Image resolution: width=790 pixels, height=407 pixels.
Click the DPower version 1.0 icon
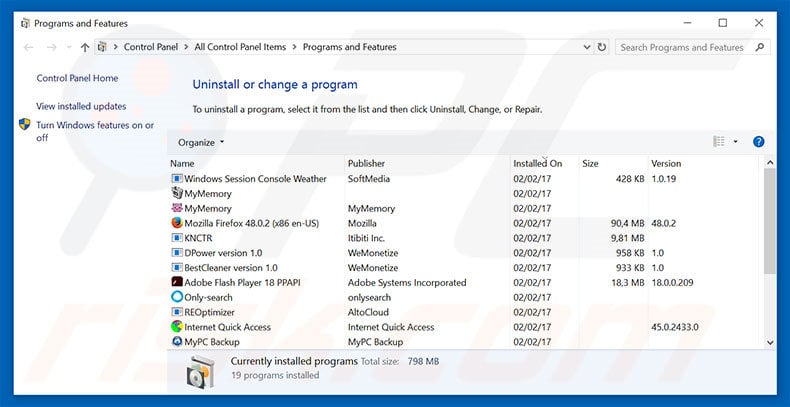tap(177, 253)
